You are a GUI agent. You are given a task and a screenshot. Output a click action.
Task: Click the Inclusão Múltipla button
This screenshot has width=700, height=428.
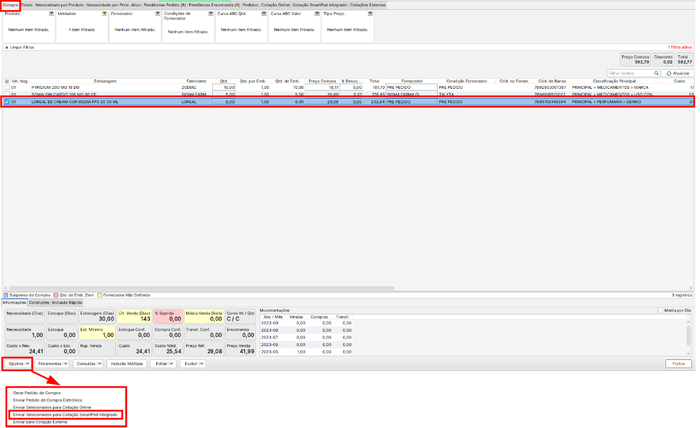[126, 364]
